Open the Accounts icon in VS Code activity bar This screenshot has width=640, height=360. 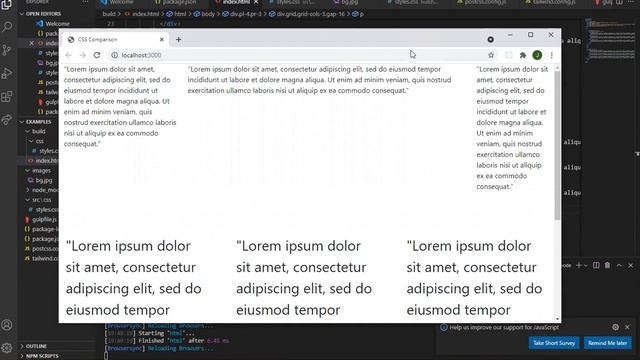[x=7, y=325]
